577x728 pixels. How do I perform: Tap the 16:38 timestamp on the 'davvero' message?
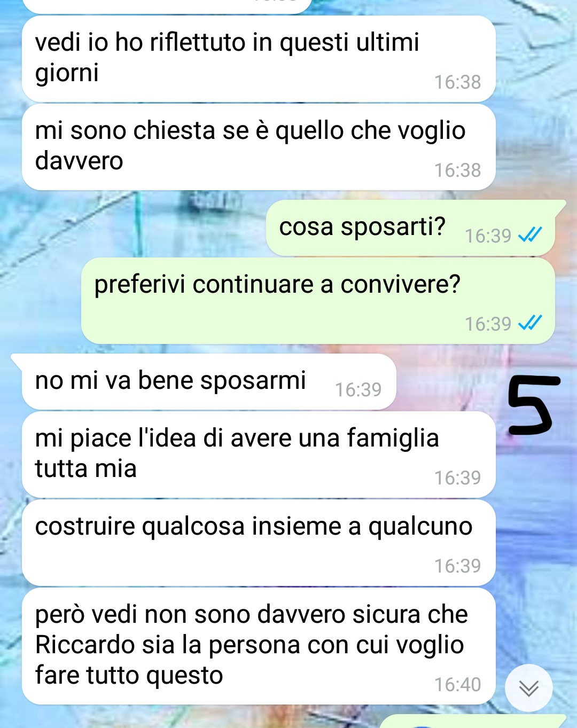pyautogui.click(x=457, y=170)
